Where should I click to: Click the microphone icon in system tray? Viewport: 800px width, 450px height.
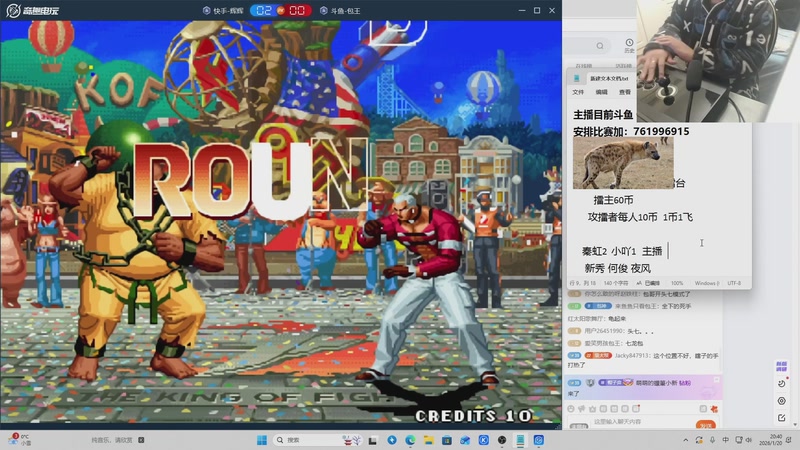pos(712,440)
